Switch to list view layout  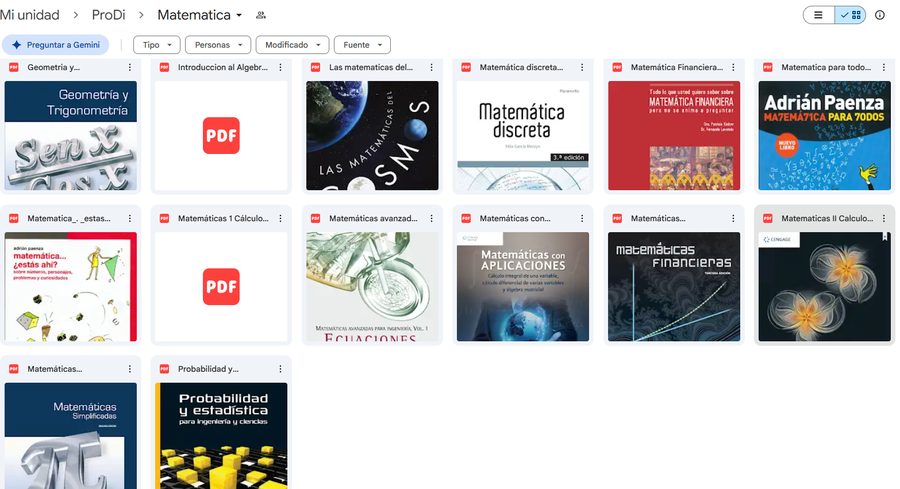[818, 15]
